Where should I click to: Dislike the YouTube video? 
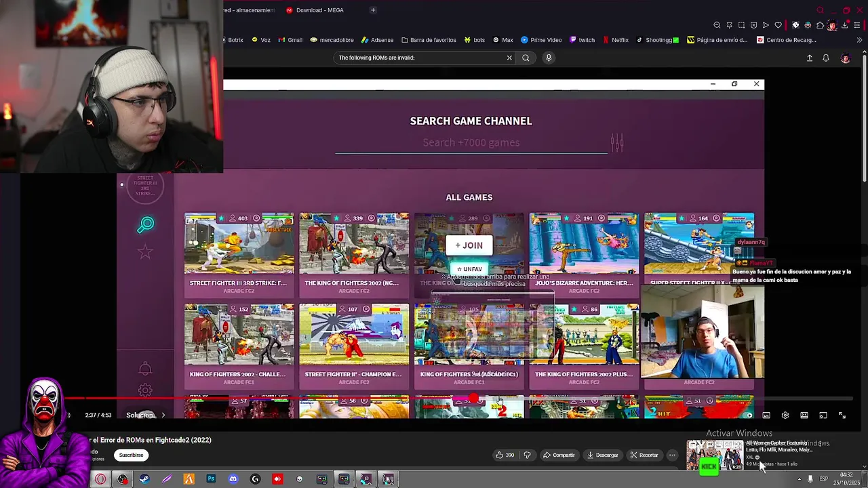pyautogui.click(x=528, y=455)
